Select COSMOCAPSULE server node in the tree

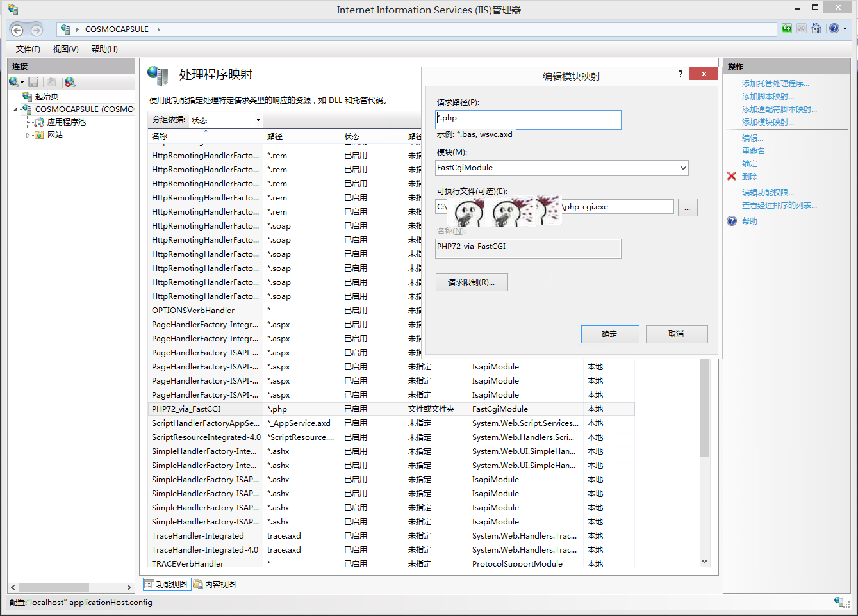pos(85,109)
